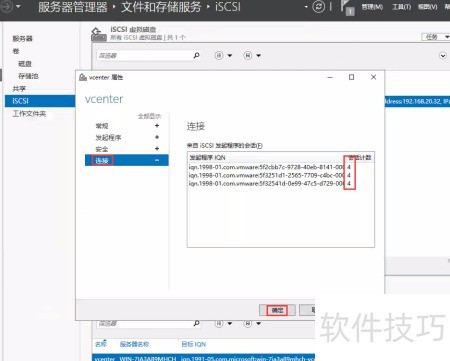Click the iSCSI virtual disk tile icon
Screen dimensions: 450x361
pyautogui.click(x=99, y=34)
